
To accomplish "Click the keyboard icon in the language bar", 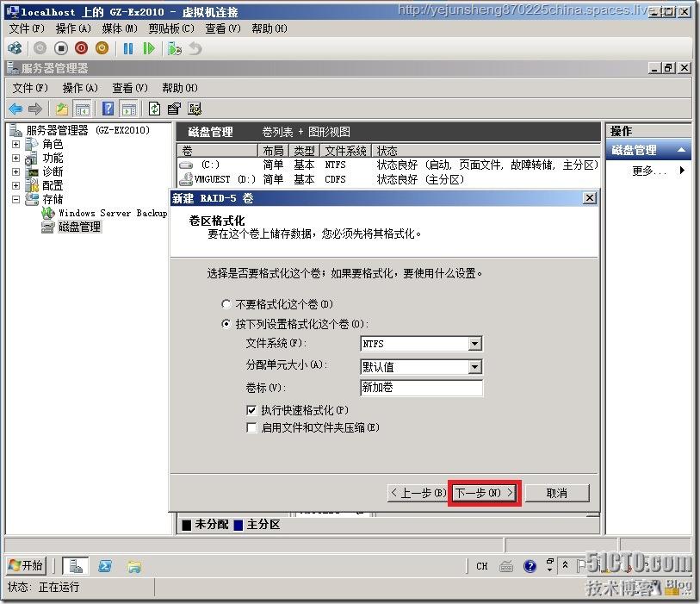I will 506,566.
